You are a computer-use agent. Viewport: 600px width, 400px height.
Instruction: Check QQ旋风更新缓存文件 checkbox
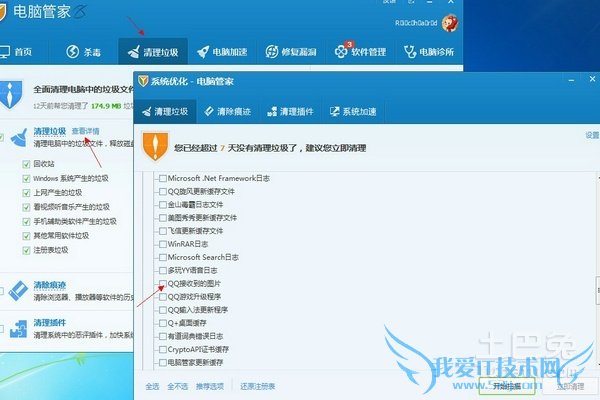click(163, 191)
